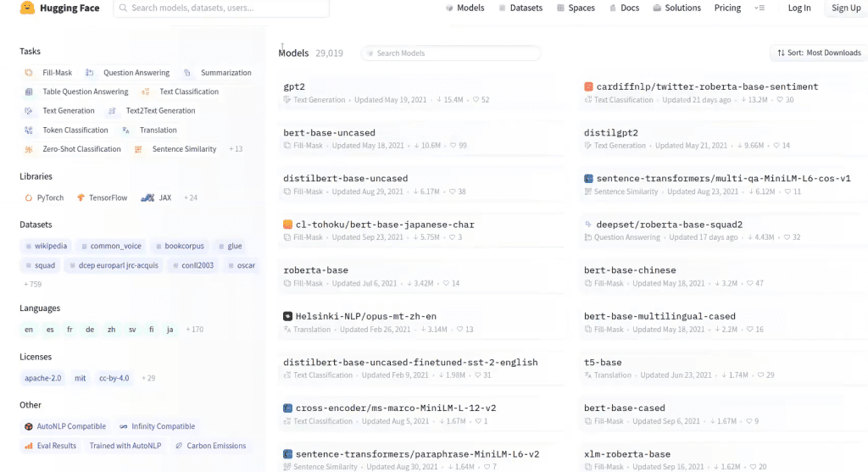Expand the +170 more languages list
The height and width of the screenshot is (472, 868).
[x=194, y=330]
